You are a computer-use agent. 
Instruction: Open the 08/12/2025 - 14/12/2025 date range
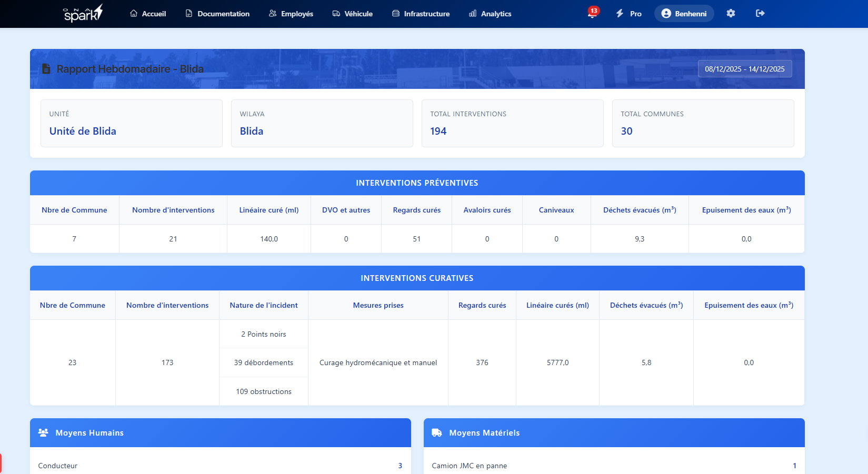pos(744,69)
